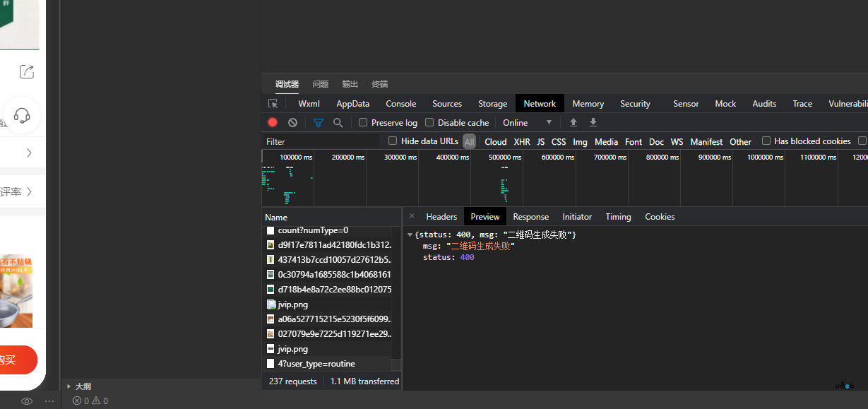
Task: Filter requests by Img type
Action: pyautogui.click(x=581, y=142)
